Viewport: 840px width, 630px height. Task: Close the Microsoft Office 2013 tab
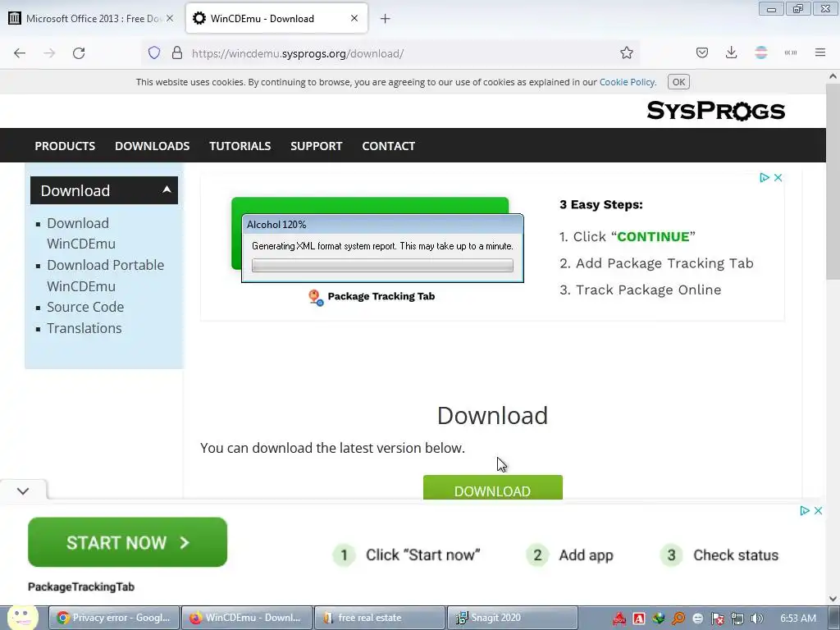coord(169,18)
